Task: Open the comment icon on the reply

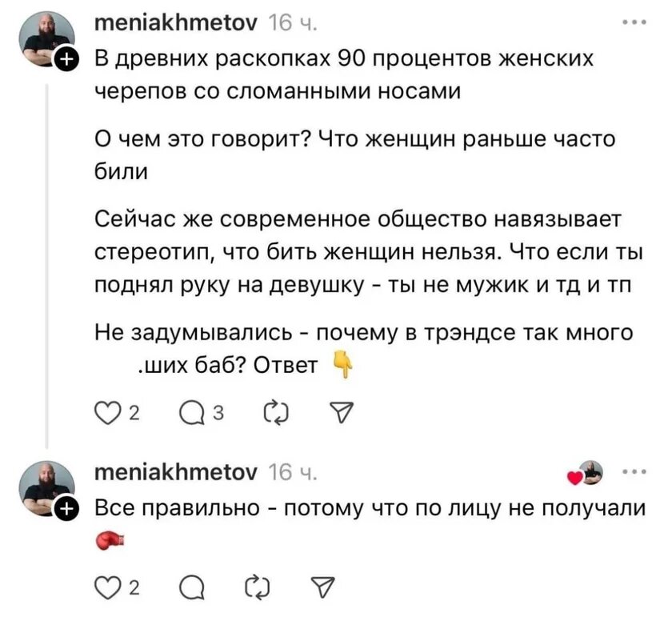Action: tap(191, 586)
